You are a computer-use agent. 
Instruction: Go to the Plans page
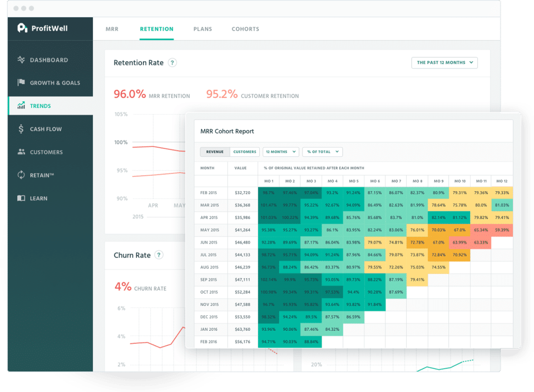tap(202, 29)
